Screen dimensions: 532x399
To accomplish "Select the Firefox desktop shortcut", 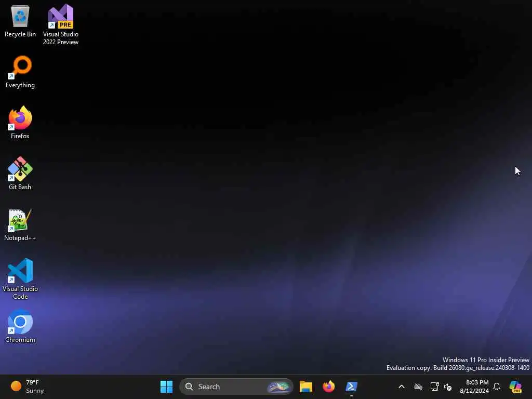I will 20,123.
